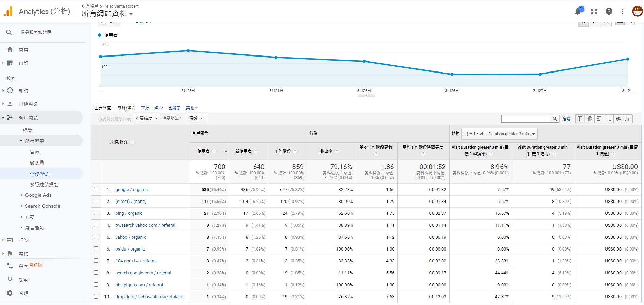
Task: Open 參照連結網址 report in sidebar
Action: click(x=44, y=184)
